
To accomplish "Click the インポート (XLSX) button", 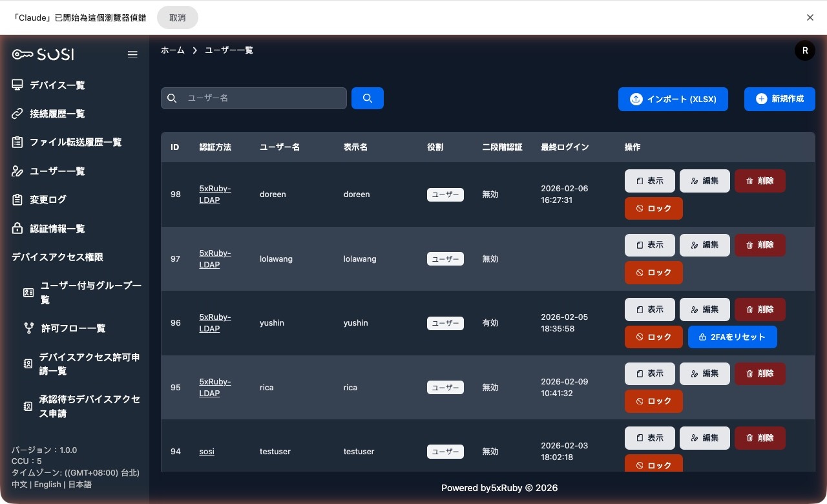I will (673, 99).
